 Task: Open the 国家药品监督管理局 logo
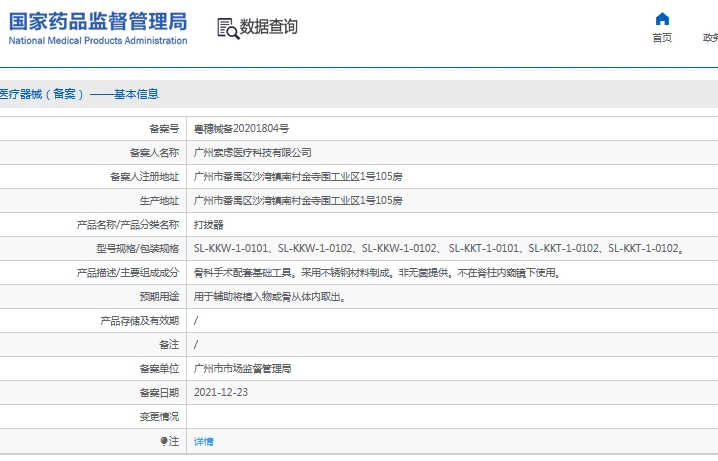tap(98, 28)
